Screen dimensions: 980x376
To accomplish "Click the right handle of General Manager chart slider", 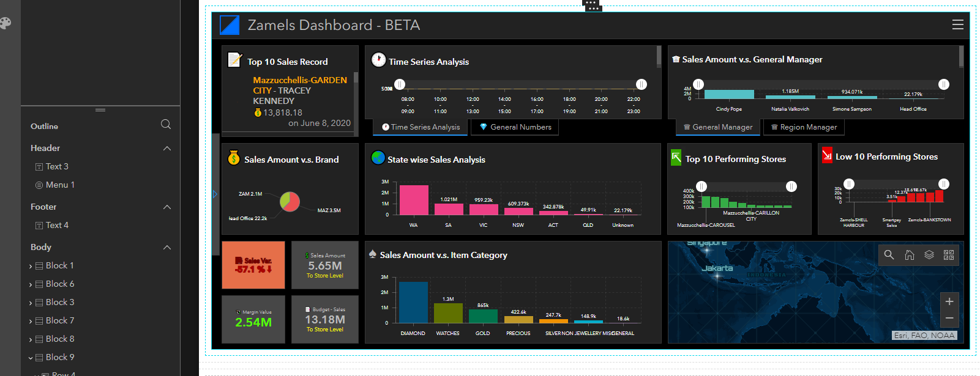I will [944, 84].
